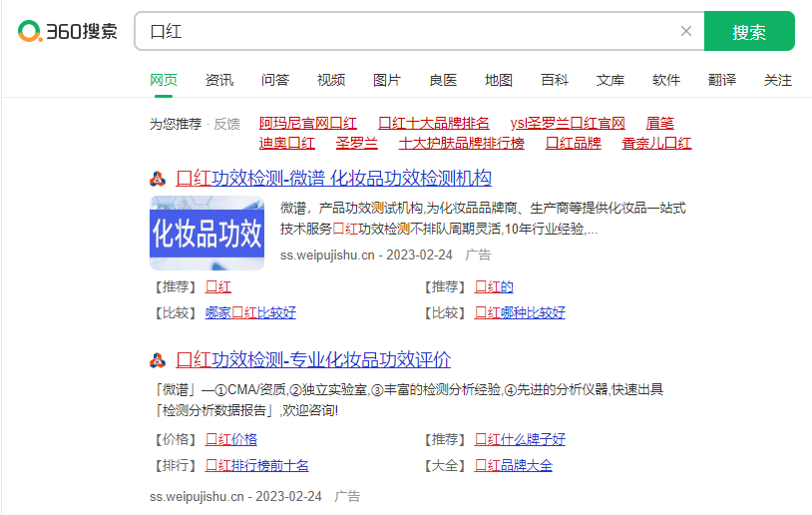Click the 哪家口红比较好 link
812x515 pixels.
click(x=250, y=313)
